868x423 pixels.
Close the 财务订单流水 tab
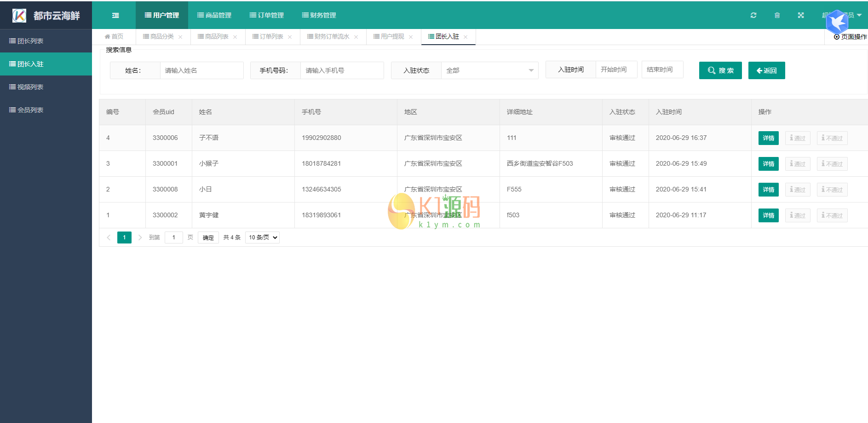[x=356, y=37]
